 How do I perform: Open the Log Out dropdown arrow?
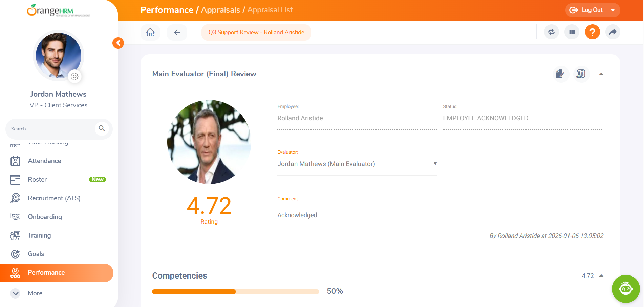pyautogui.click(x=613, y=10)
